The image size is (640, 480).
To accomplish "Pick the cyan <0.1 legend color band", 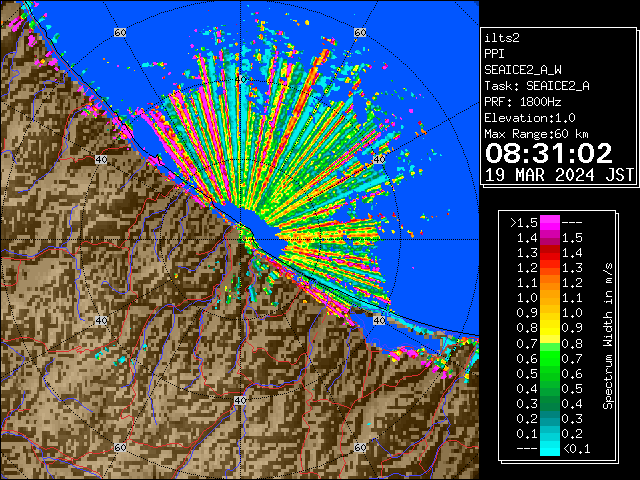I will coord(550,448).
